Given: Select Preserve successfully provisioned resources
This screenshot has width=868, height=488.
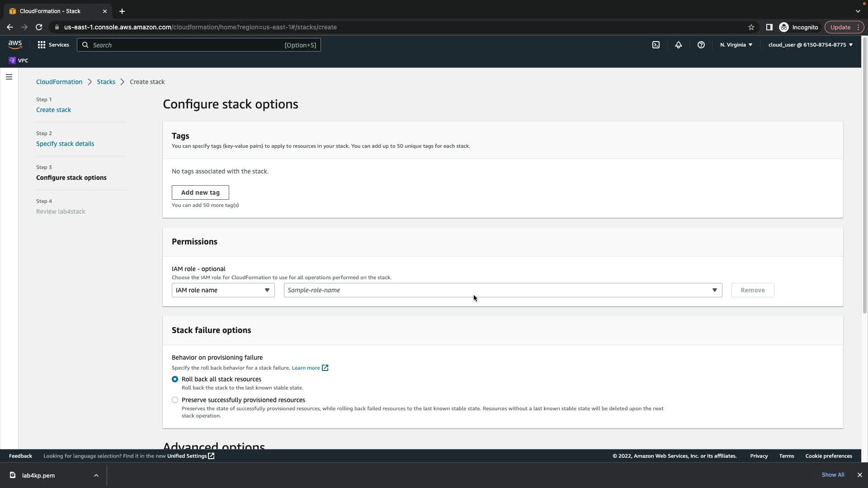Looking at the screenshot, I should click(x=175, y=400).
